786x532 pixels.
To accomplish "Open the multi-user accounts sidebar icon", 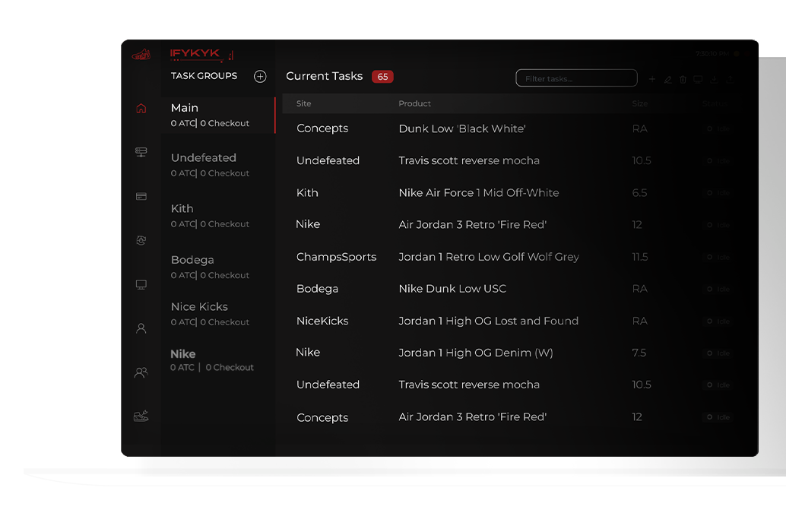I will [141, 372].
